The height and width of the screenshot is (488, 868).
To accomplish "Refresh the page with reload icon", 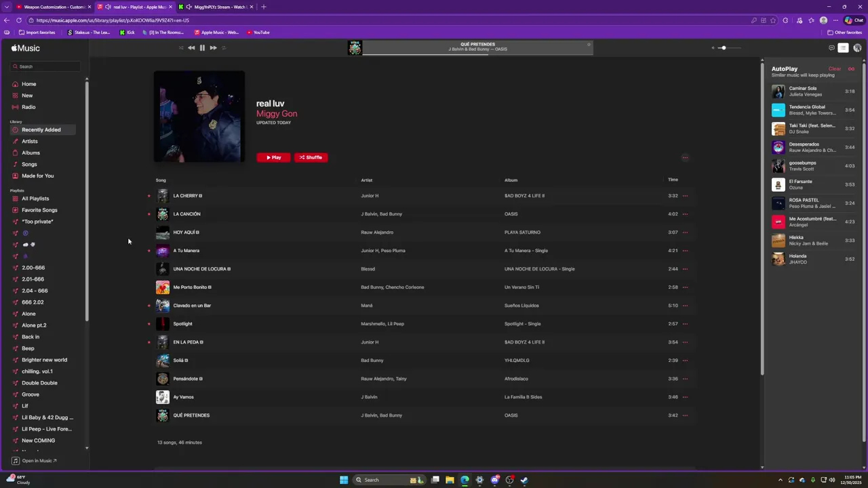I will (x=20, y=20).
